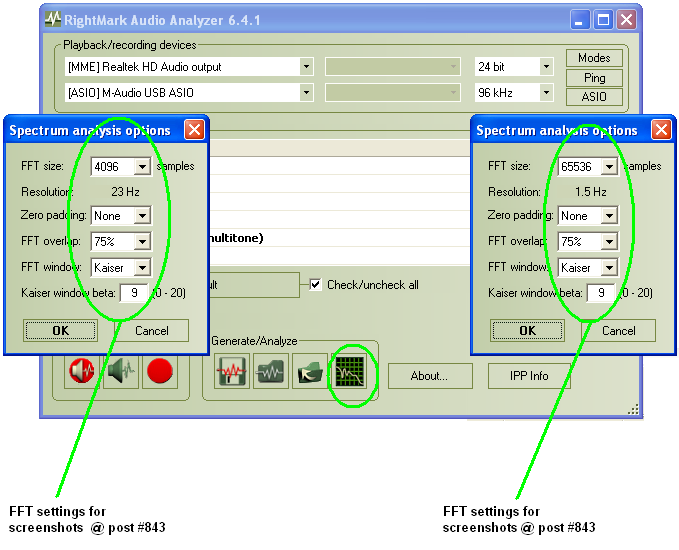Viewport: 679px width, 550px height.
Task: Click the 'multitone)' test list row
Action: pyautogui.click(x=340, y=238)
